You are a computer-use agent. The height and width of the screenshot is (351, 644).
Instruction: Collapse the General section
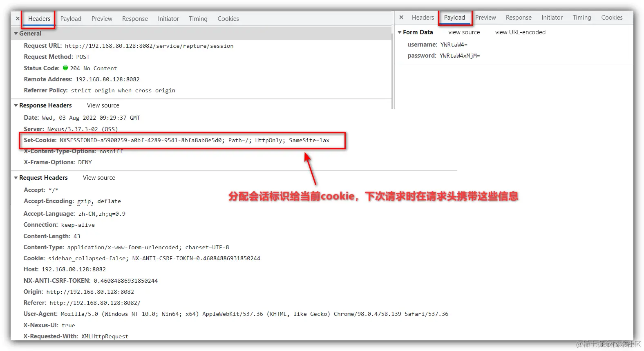16,34
